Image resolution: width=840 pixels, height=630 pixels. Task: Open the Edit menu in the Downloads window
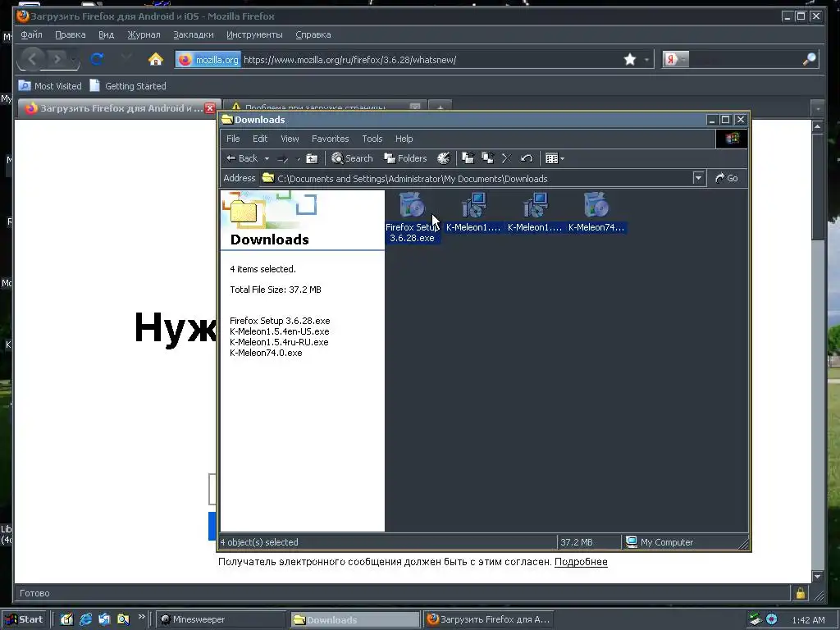coord(260,139)
